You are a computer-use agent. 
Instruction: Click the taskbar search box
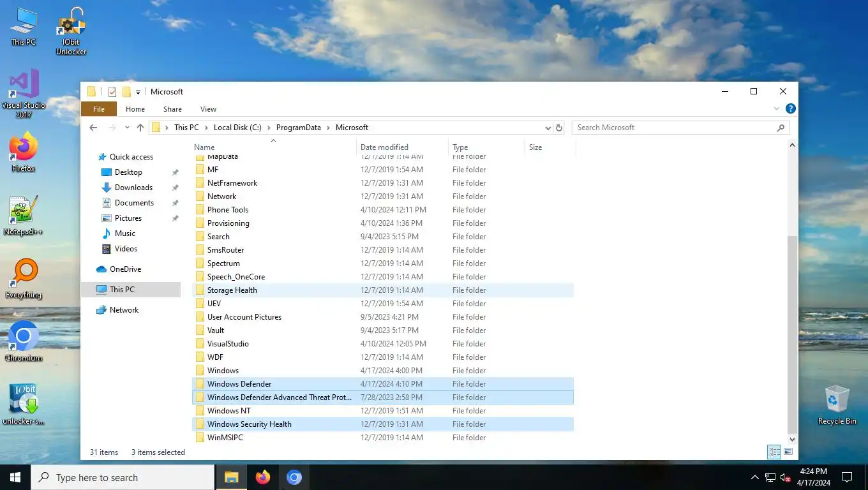(123, 477)
